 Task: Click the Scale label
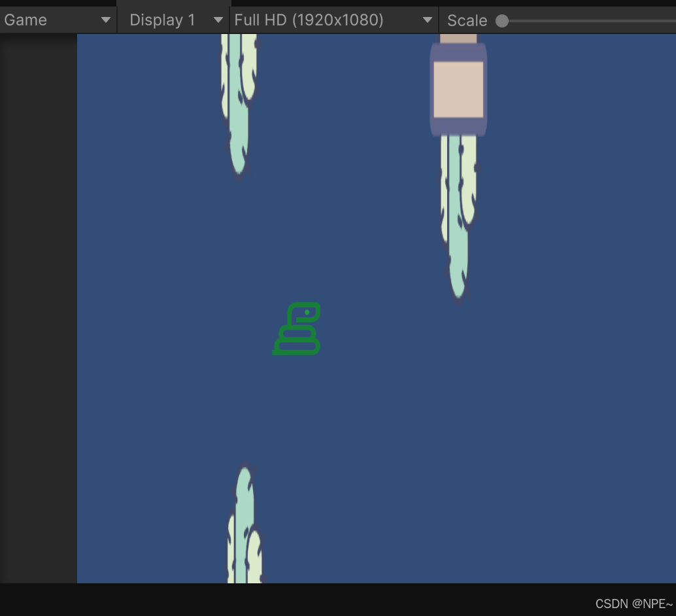coord(467,20)
